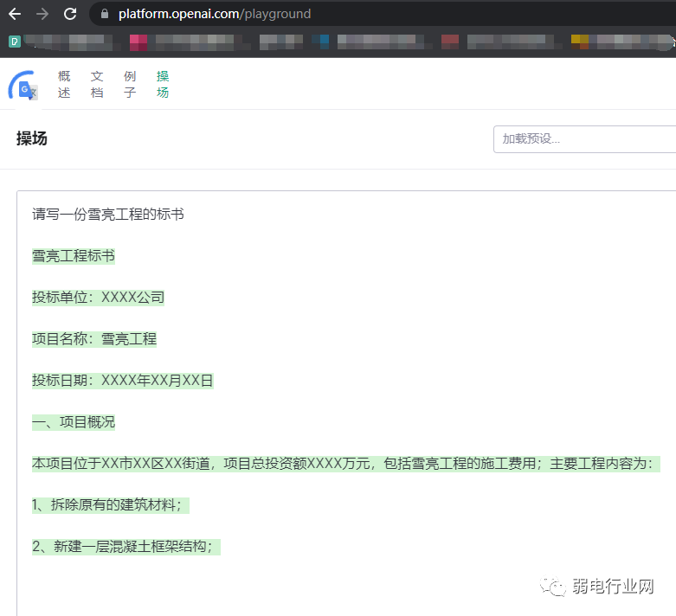This screenshot has width=676, height=616.
Task: Click the browser back arrow
Action: point(15,14)
